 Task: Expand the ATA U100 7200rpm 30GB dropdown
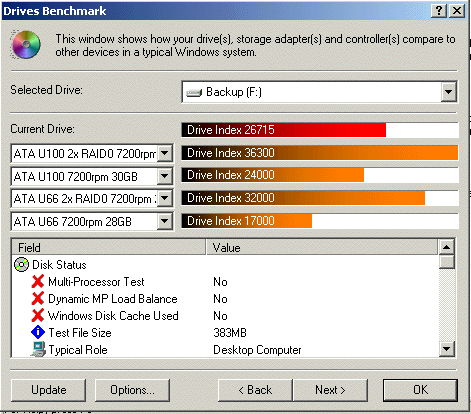pos(165,176)
